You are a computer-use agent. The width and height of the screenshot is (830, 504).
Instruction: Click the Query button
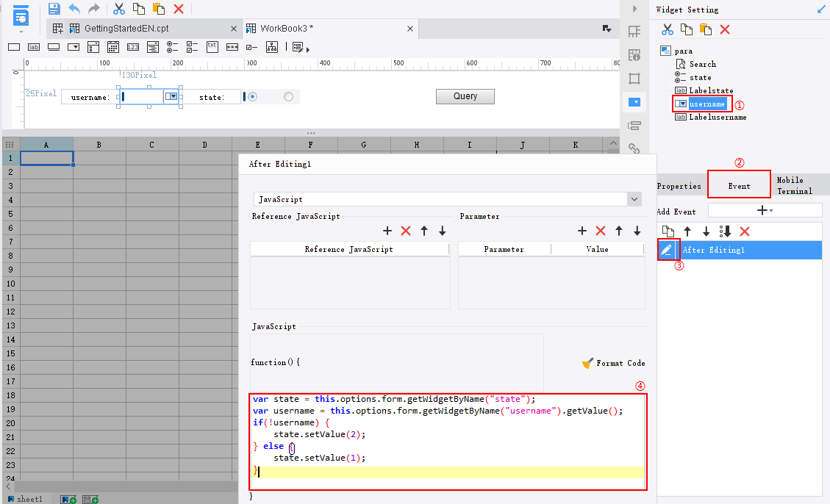click(465, 96)
